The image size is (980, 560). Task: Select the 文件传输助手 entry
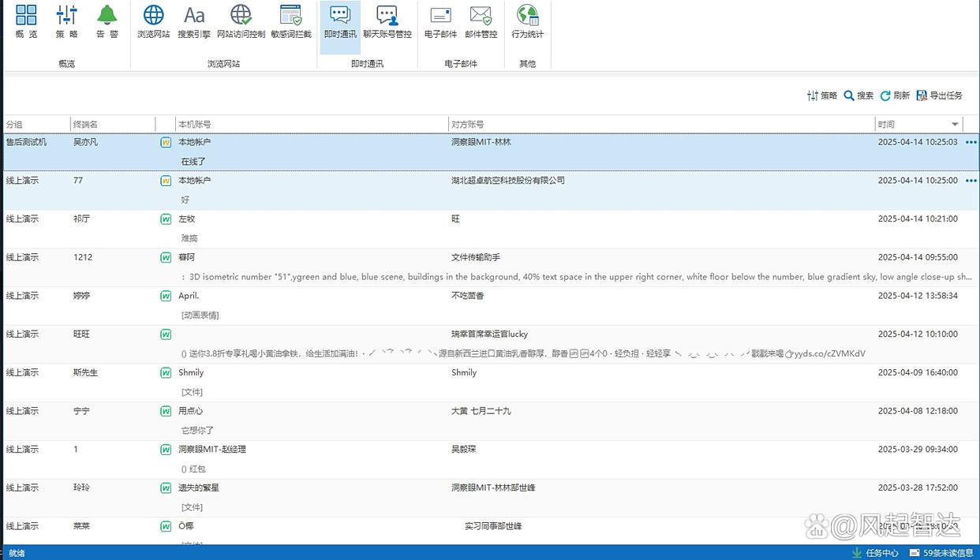(476, 257)
